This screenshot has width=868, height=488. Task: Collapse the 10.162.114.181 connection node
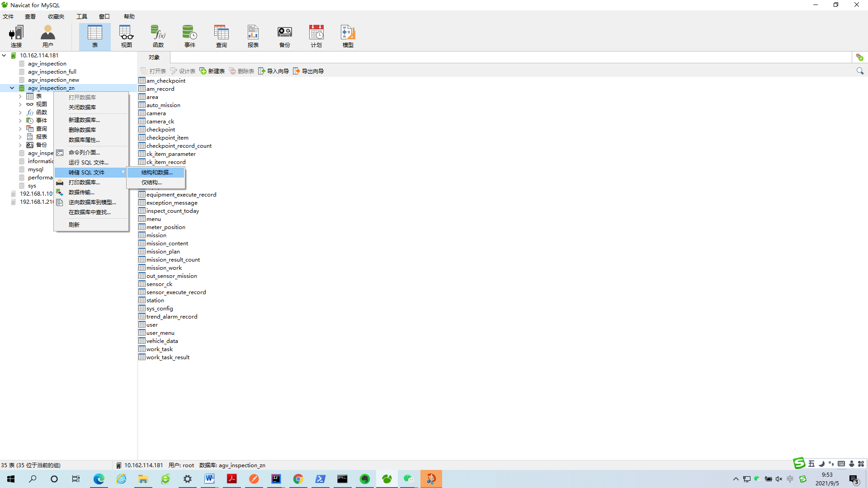4,56
